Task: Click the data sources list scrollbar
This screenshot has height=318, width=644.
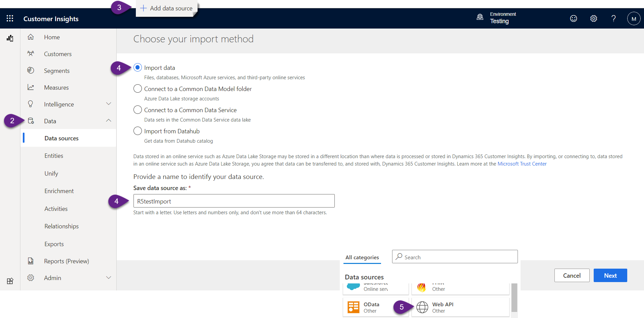Action: coord(514,298)
